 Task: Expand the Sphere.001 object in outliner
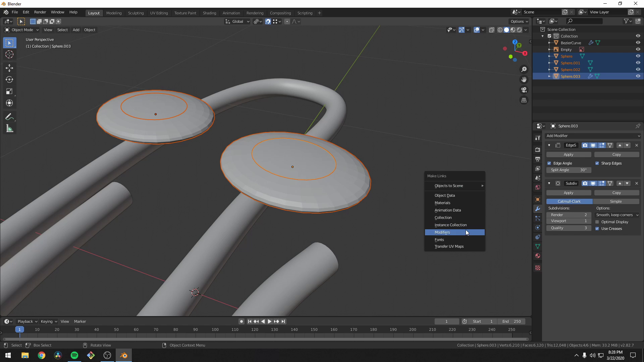550,63
